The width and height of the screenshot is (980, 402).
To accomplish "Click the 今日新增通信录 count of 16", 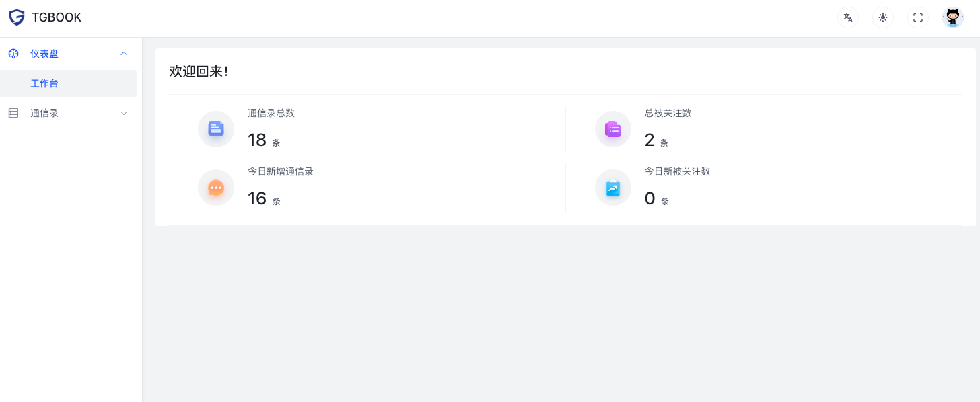I will [x=257, y=198].
